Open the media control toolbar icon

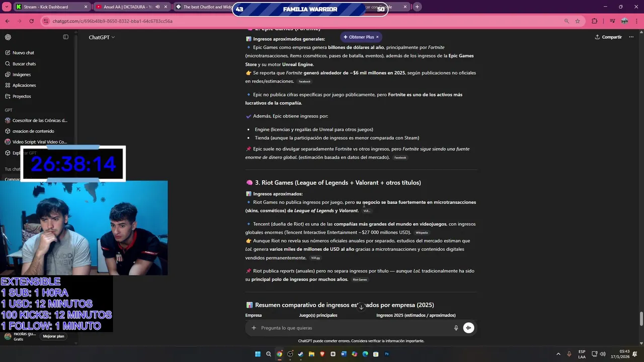(612, 21)
